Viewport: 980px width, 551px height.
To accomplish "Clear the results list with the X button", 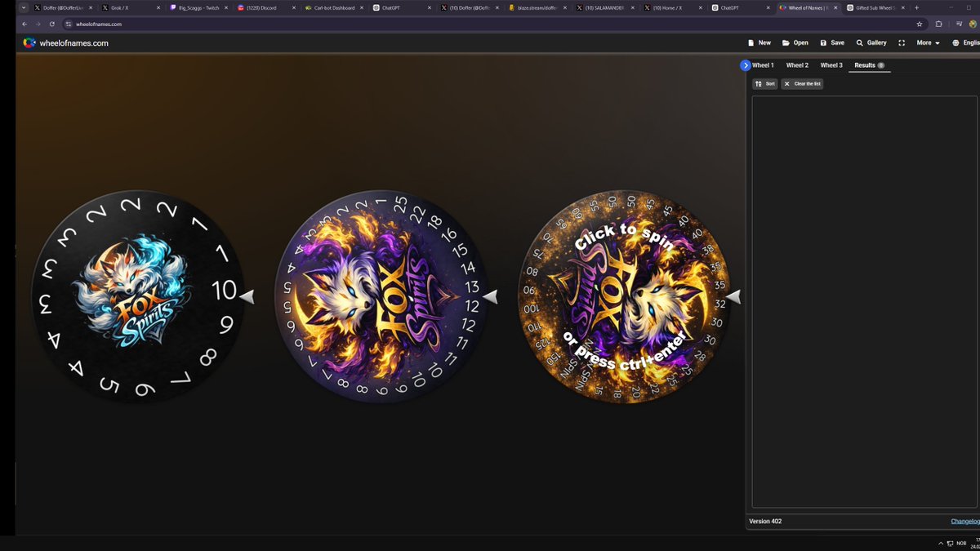I will coord(800,83).
